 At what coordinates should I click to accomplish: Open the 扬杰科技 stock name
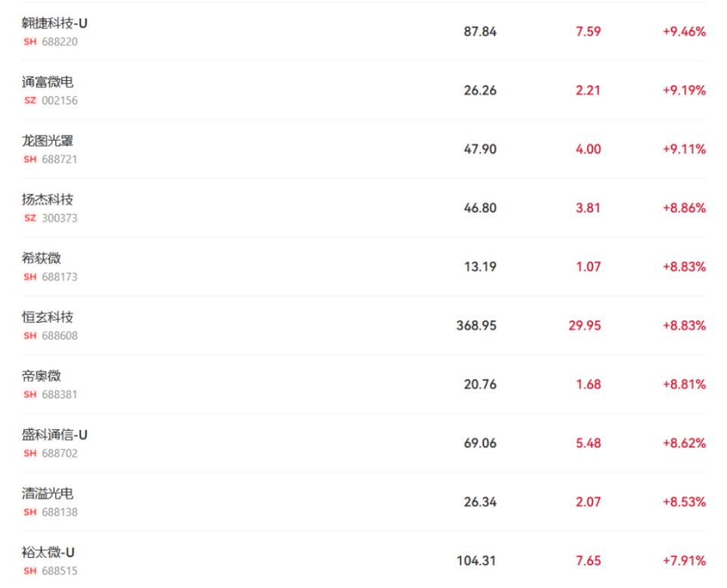coord(48,200)
